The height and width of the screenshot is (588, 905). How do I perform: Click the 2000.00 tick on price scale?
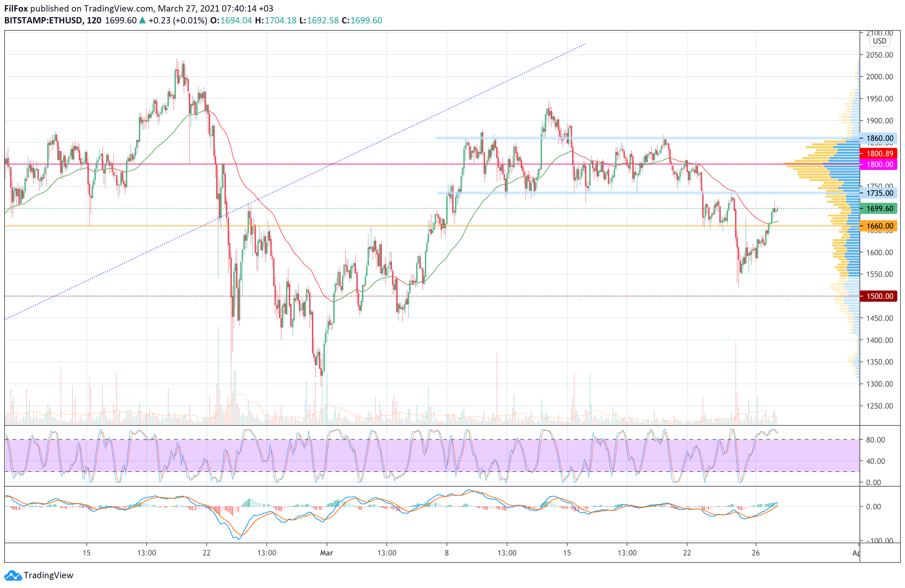(879, 77)
